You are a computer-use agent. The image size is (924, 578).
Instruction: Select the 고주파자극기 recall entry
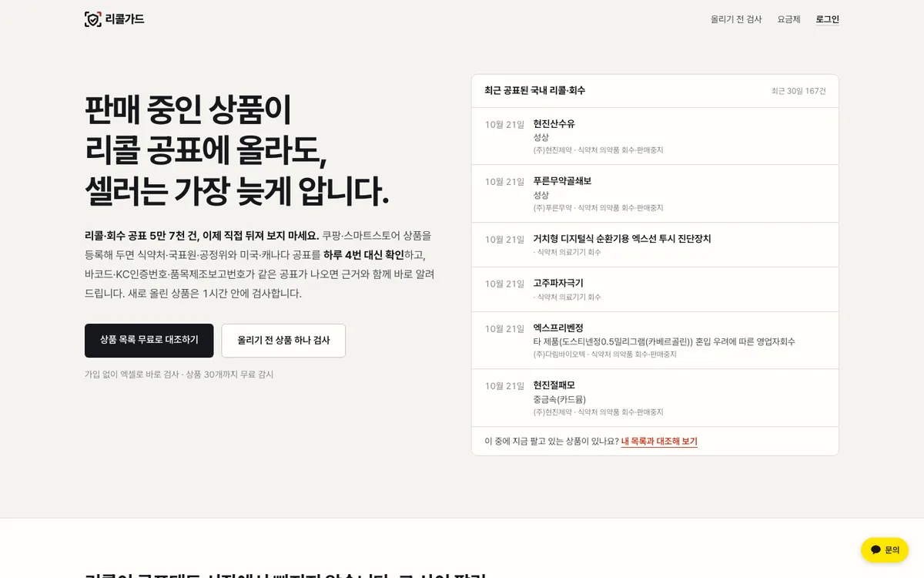[x=654, y=290]
